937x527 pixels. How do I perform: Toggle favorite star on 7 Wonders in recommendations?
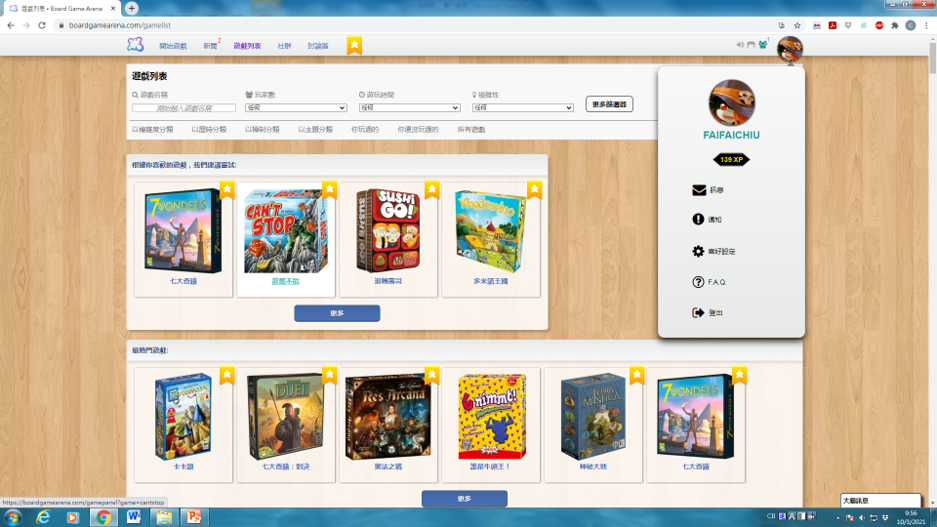pyautogui.click(x=227, y=189)
